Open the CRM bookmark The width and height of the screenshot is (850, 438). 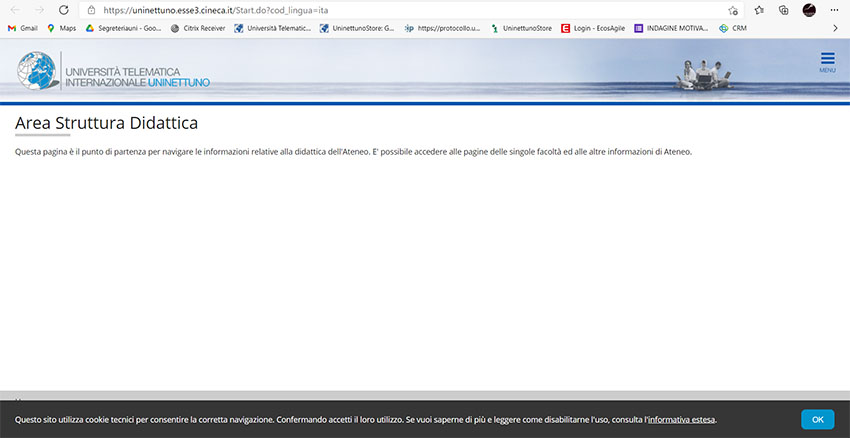point(733,28)
